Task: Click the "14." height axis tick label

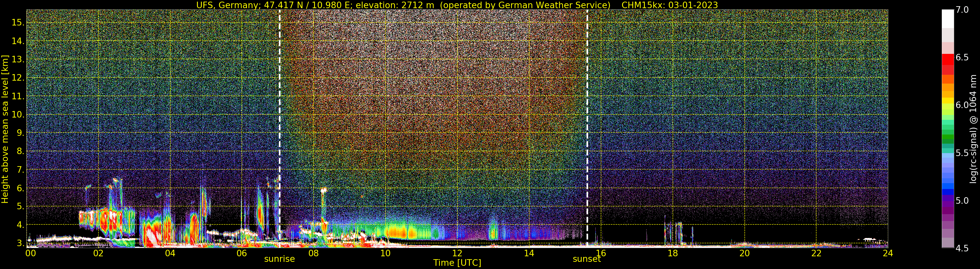Action: click(18, 41)
